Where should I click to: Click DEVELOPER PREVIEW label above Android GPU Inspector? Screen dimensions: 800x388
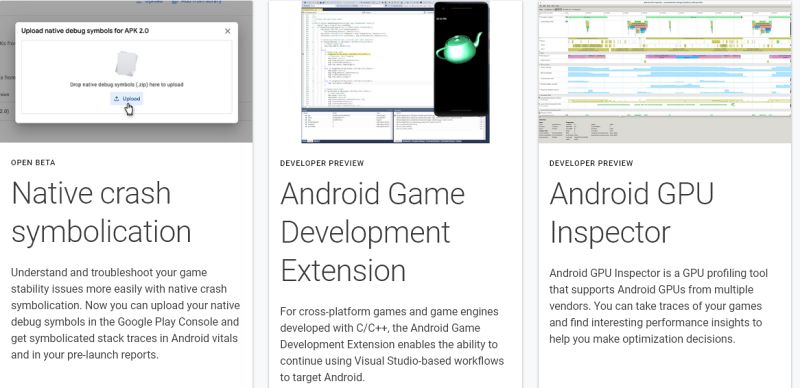tap(591, 163)
